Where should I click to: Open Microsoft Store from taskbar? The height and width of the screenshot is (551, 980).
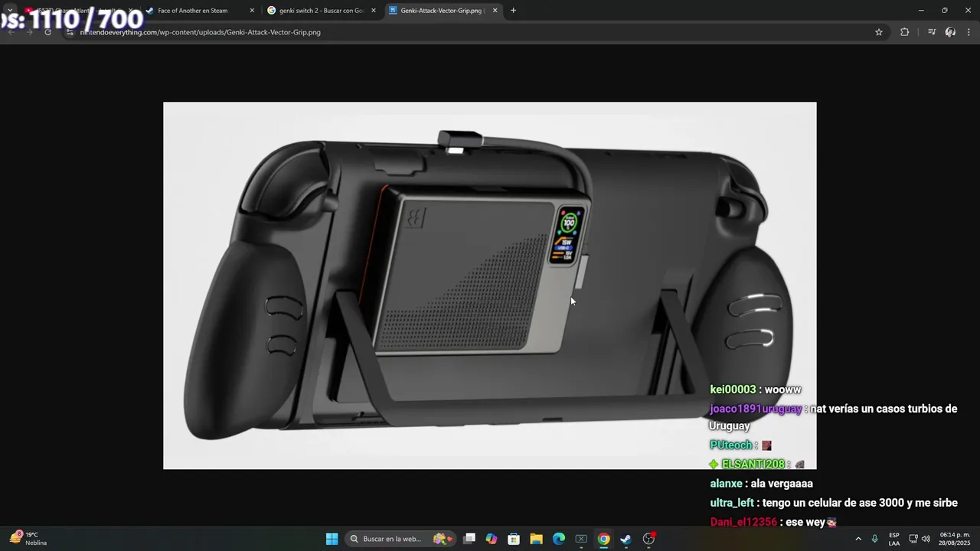(514, 539)
